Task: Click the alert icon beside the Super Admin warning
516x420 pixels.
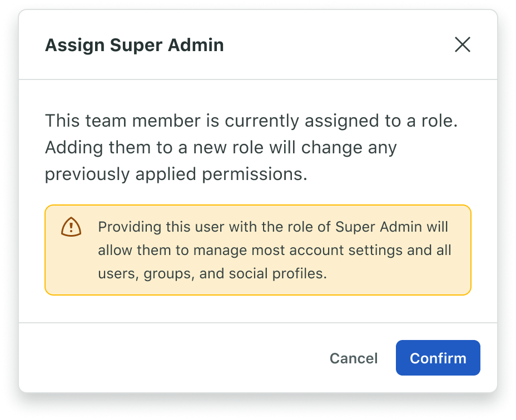Action: pyautogui.click(x=71, y=227)
